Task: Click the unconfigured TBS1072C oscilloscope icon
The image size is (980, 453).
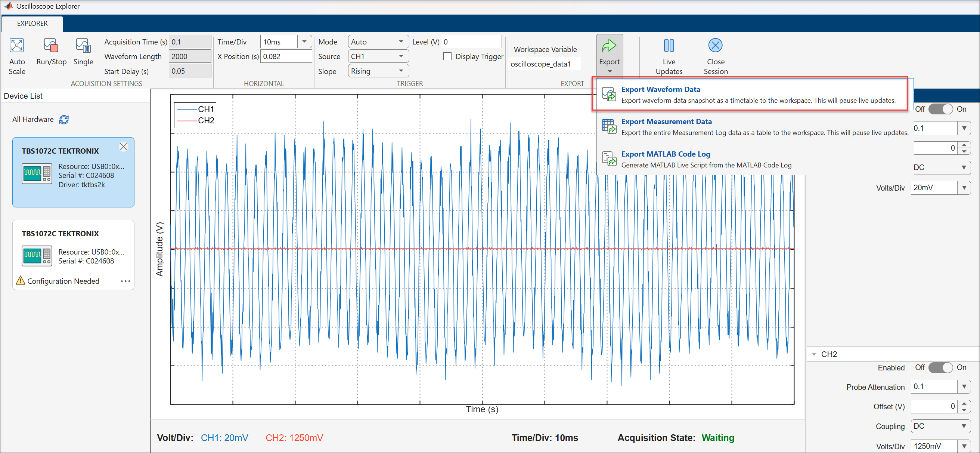Action: coord(37,256)
